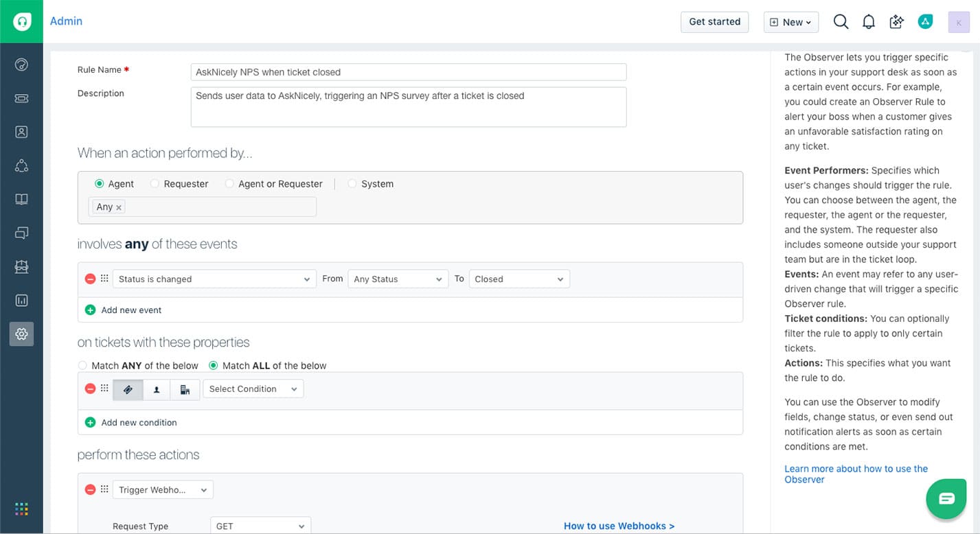Viewport: 980px width, 534px height.
Task: Click the Add new event link
Action: click(131, 310)
